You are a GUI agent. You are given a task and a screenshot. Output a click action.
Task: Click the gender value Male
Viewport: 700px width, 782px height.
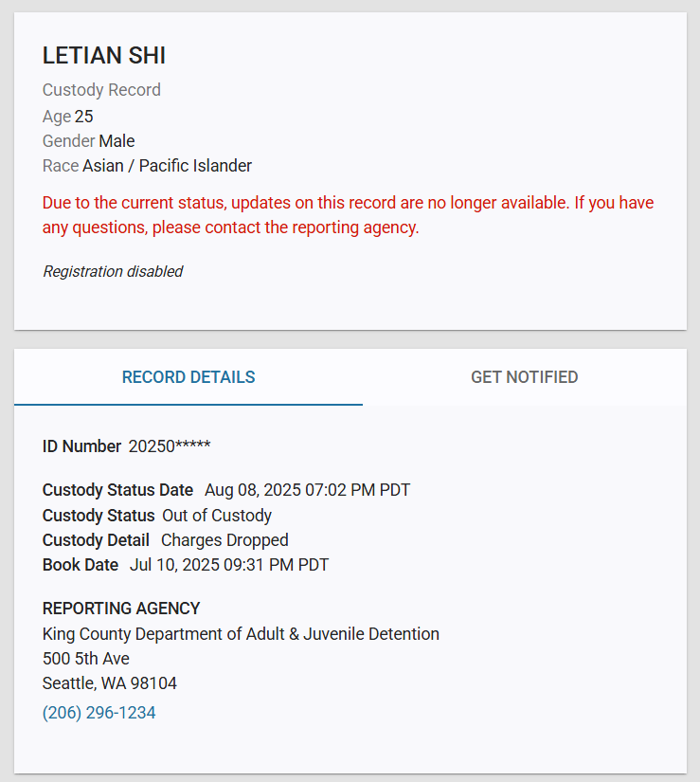117,141
